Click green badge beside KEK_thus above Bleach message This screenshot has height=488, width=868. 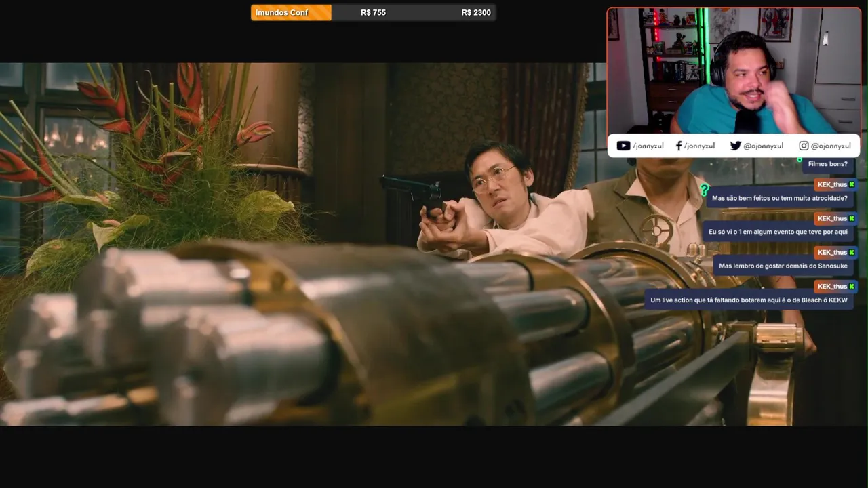852,286
